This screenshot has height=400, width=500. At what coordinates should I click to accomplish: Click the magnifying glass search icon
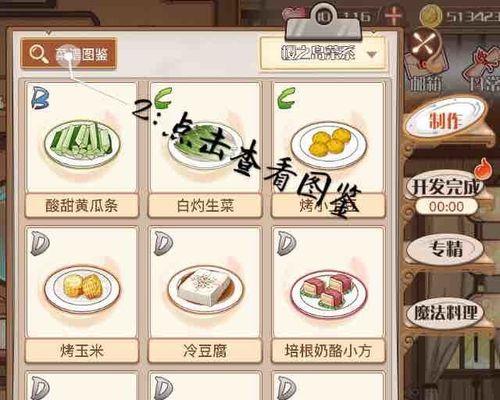pyautogui.click(x=38, y=54)
